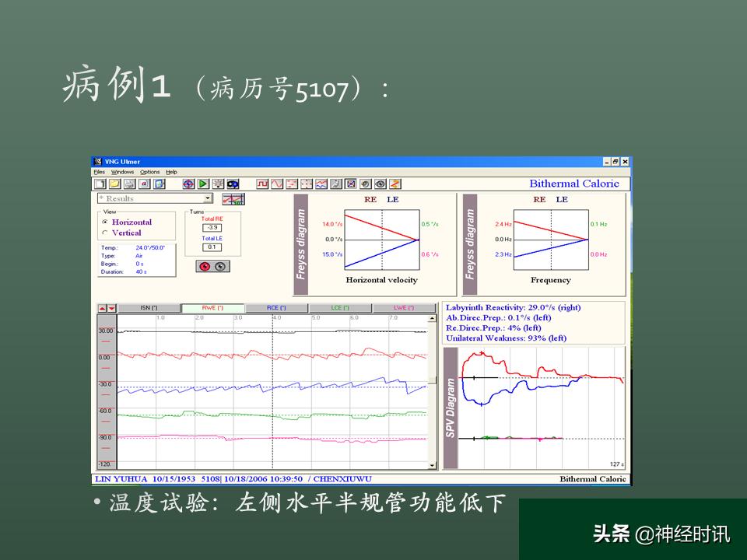Click the Frequency Freyss diagram

551,240
